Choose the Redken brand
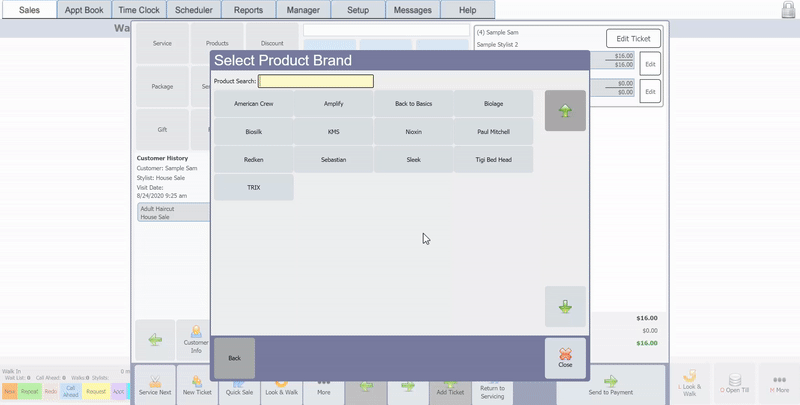The width and height of the screenshot is (800, 405). click(254, 160)
